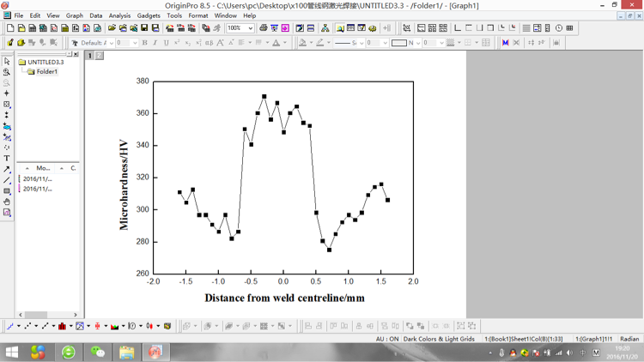Click the Scatter plot icon
This screenshot has width=644, height=362.
pos(27,326)
